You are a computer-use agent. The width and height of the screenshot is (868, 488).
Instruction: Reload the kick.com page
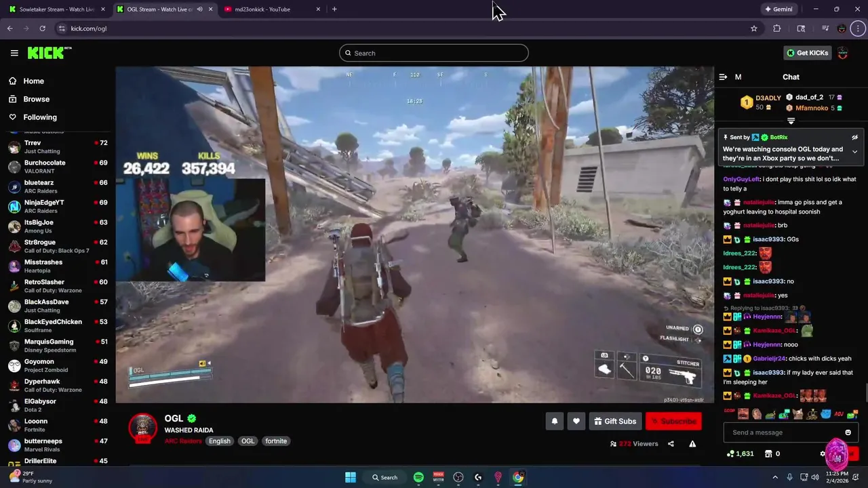point(42,28)
